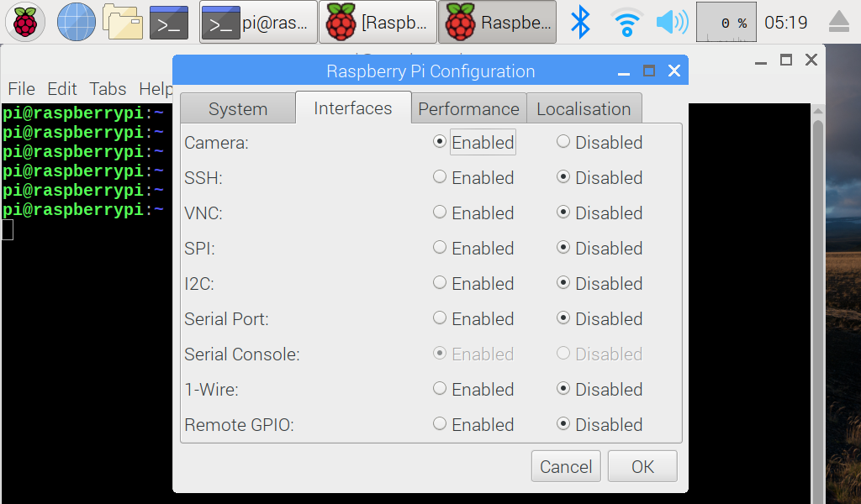861x504 pixels.
Task: Disable the Camera interface
Action: tap(563, 142)
